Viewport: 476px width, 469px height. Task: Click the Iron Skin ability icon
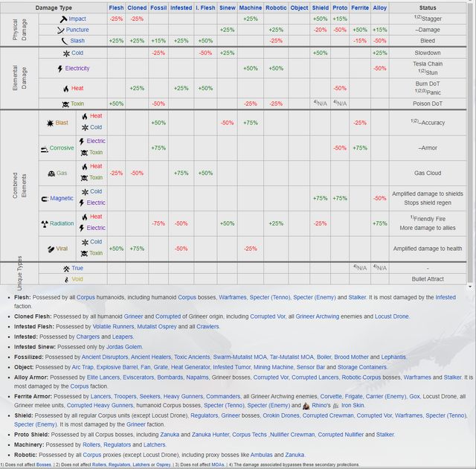(x=335, y=406)
